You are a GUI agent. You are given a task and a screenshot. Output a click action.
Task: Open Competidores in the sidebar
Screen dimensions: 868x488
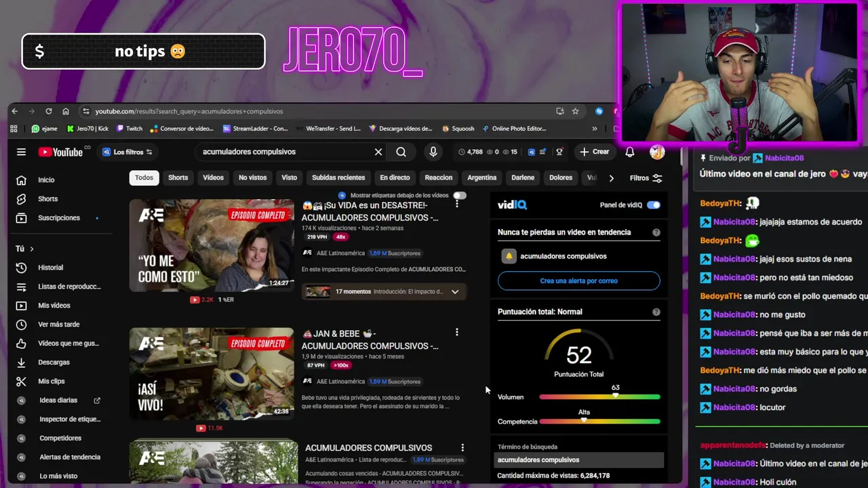pyautogui.click(x=61, y=438)
